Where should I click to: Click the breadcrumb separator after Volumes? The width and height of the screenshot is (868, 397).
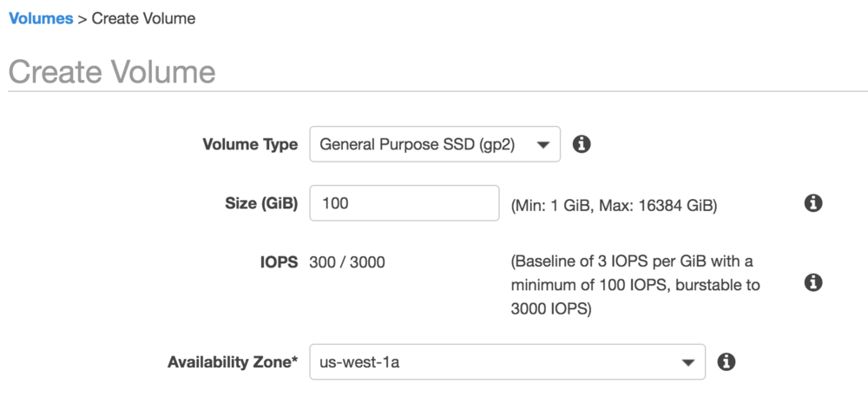[x=82, y=19]
